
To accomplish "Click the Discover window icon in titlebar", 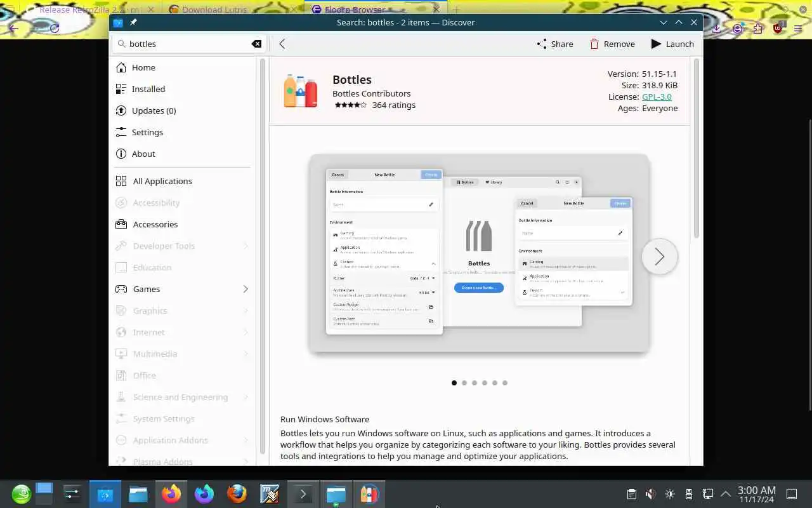I will pos(118,22).
